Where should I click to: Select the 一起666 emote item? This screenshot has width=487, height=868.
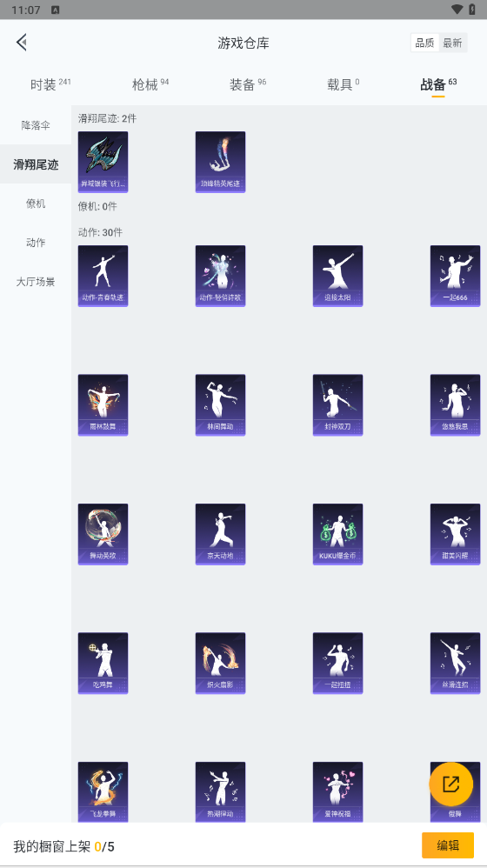point(456,276)
